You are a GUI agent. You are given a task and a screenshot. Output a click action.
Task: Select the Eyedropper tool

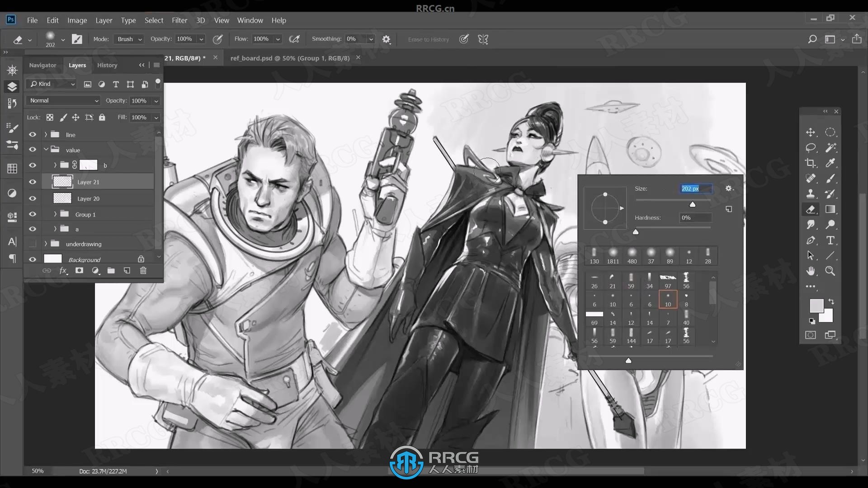pos(830,163)
